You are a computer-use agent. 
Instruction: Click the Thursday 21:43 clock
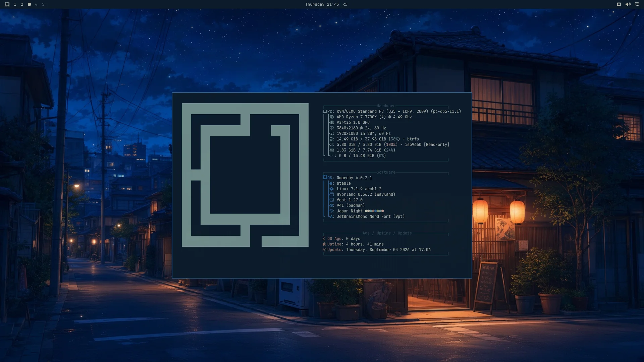[x=322, y=4]
